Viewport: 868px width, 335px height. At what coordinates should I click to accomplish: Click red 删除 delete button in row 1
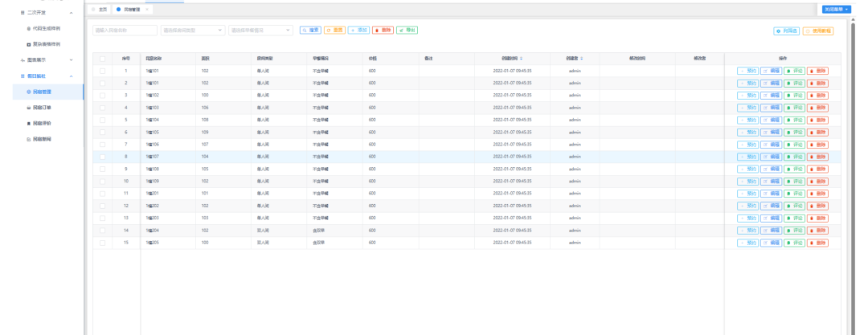click(x=817, y=71)
